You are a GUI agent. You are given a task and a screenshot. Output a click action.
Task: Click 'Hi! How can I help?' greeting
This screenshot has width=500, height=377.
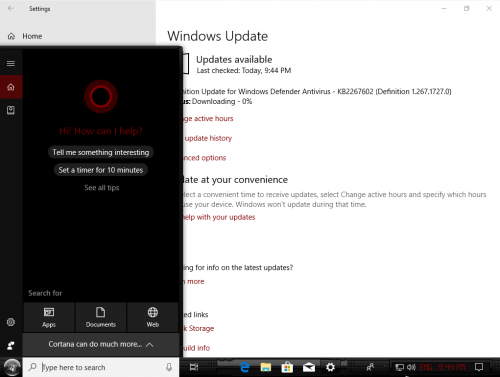tap(101, 131)
